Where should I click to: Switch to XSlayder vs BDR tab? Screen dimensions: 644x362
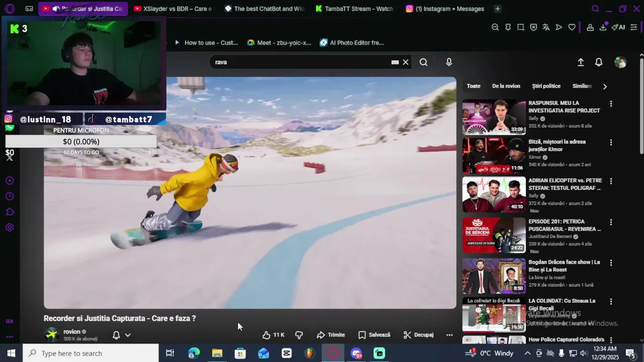[173, 9]
